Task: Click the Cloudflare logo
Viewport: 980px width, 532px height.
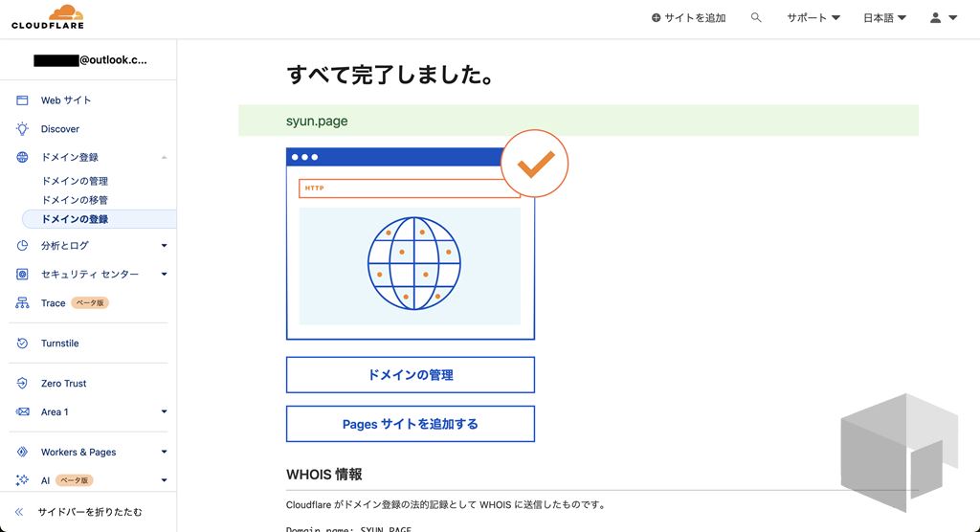Action: 48,17
